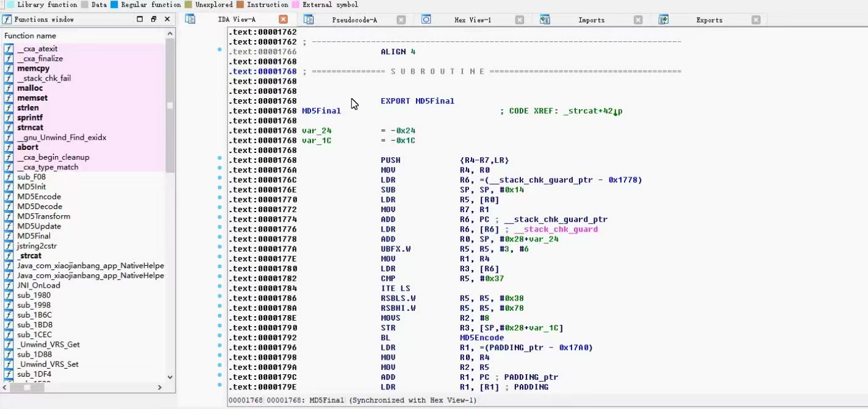Close the IDA View-A tab
Screen dimensions: 868x409
pyautogui.click(x=283, y=20)
